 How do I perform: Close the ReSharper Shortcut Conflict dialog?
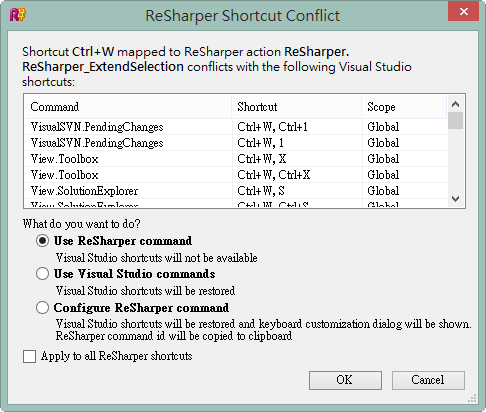[463, 12]
